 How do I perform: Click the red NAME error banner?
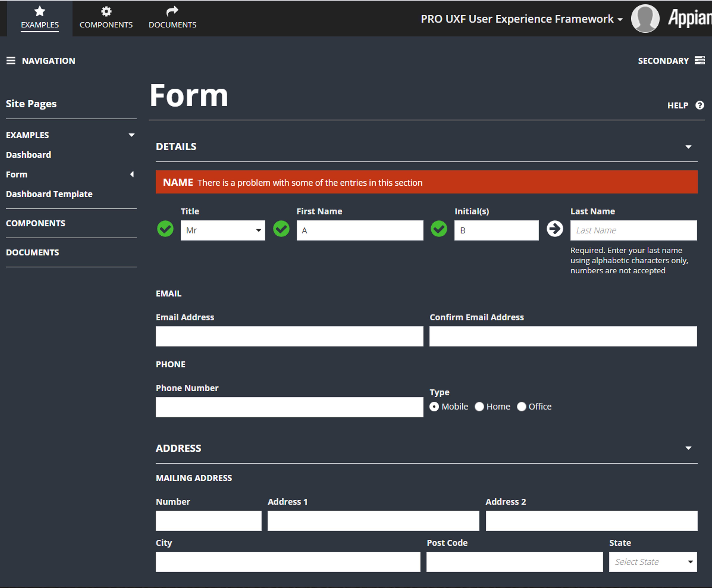(x=427, y=182)
